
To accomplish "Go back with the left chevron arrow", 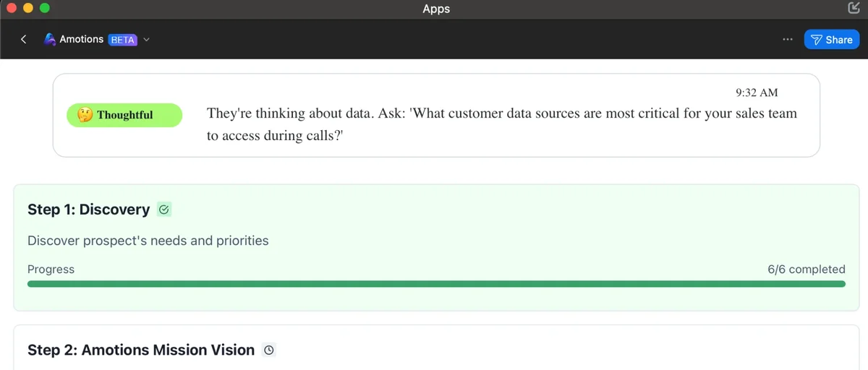I will [24, 40].
